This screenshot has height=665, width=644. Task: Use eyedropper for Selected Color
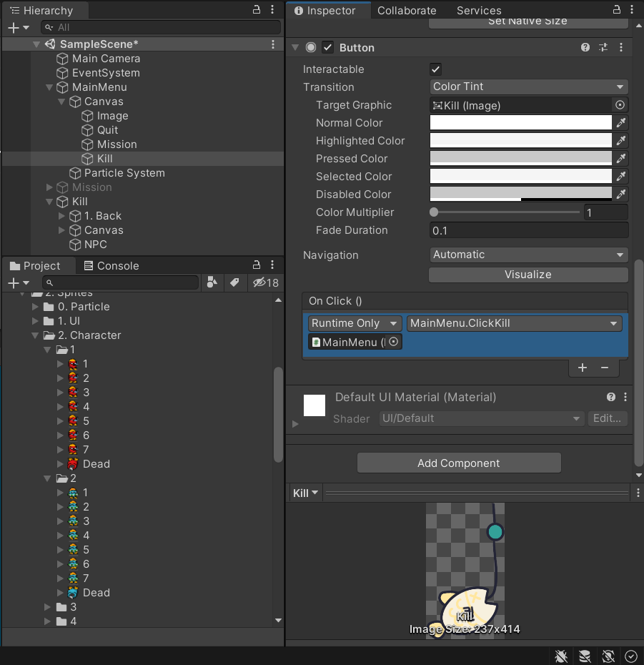(x=621, y=176)
